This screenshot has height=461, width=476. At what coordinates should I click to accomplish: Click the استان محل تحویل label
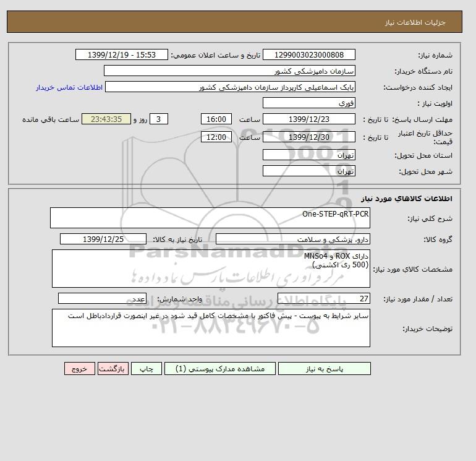point(423,155)
